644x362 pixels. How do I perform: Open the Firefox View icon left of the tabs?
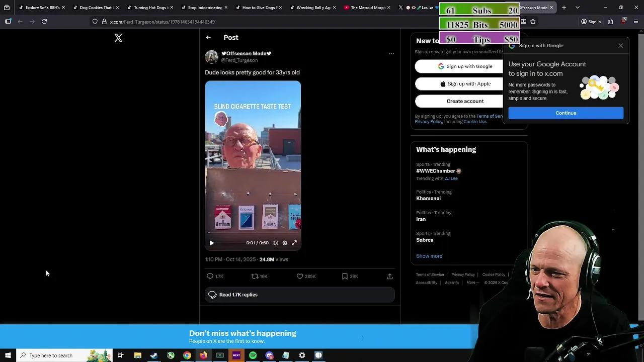7,8
